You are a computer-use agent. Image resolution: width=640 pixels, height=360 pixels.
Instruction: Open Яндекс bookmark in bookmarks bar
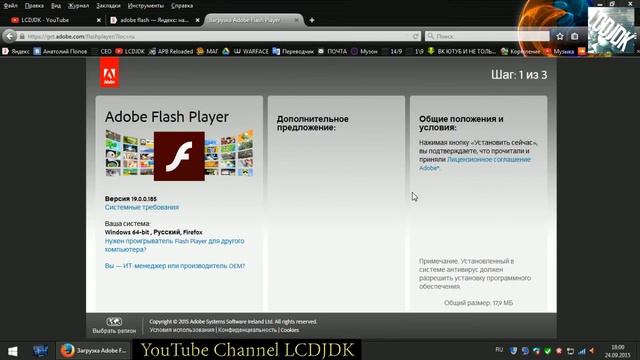[x=16, y=51]
